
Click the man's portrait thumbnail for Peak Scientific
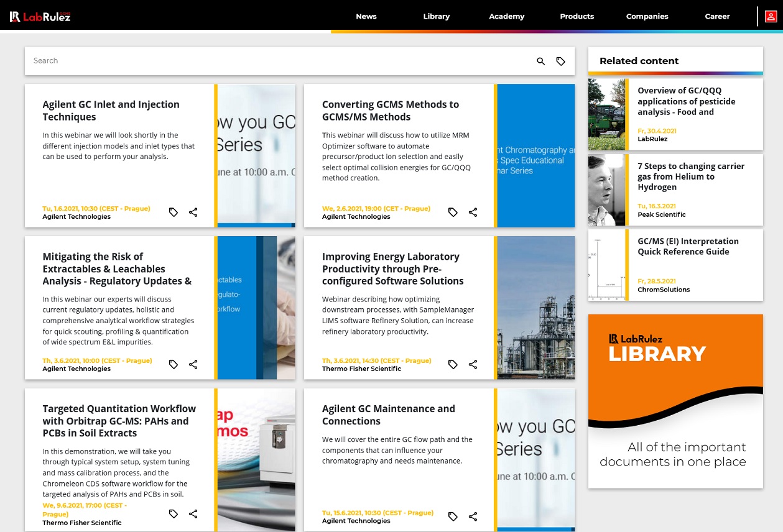606,190
